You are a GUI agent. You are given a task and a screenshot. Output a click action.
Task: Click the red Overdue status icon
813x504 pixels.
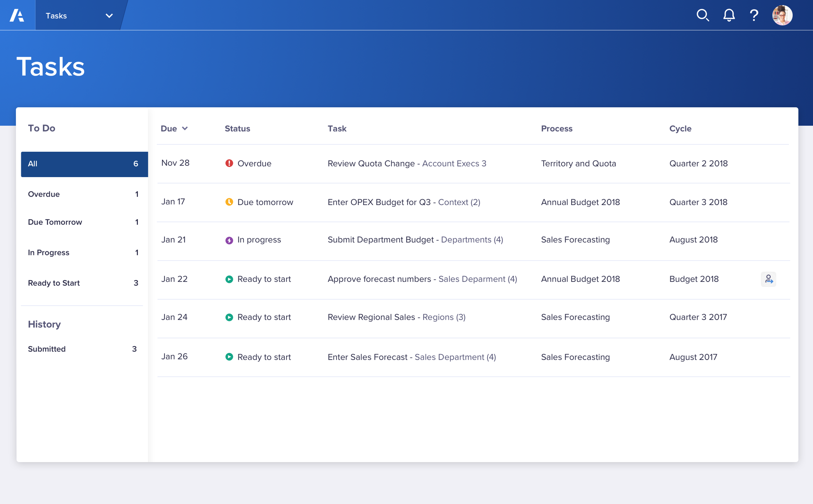[229, 163]
